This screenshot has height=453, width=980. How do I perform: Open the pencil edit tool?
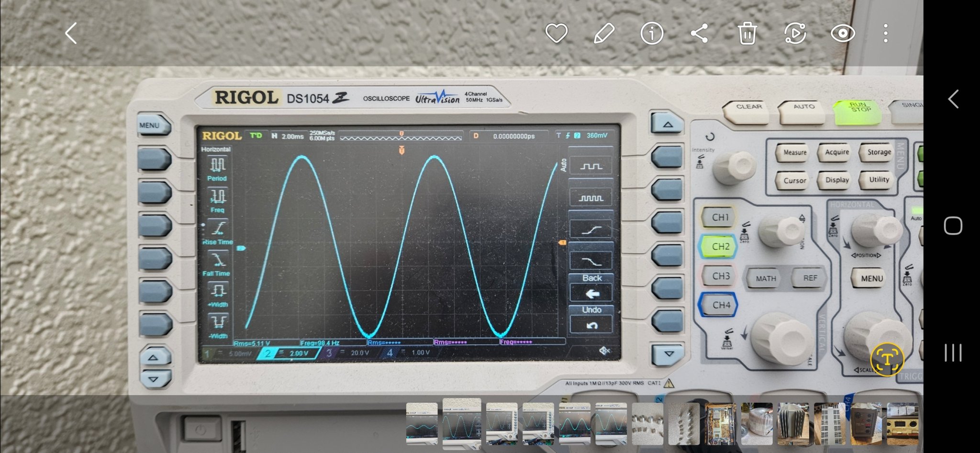click(x=604, y=34)
